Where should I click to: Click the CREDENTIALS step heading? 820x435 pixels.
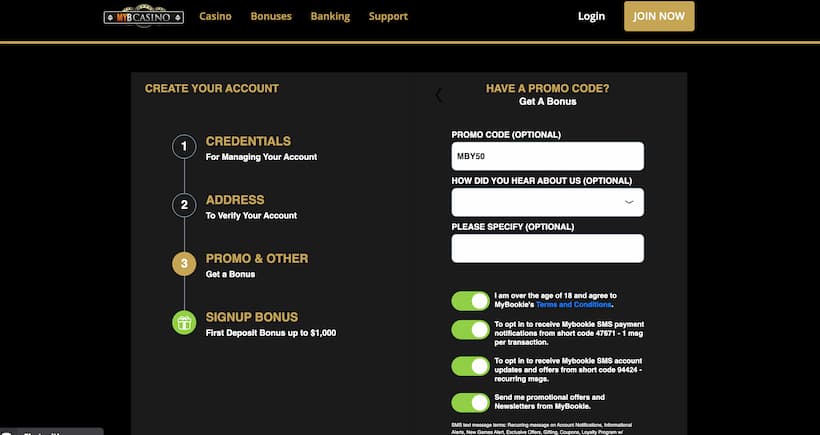pyautogui.click(x=248, y=141)
